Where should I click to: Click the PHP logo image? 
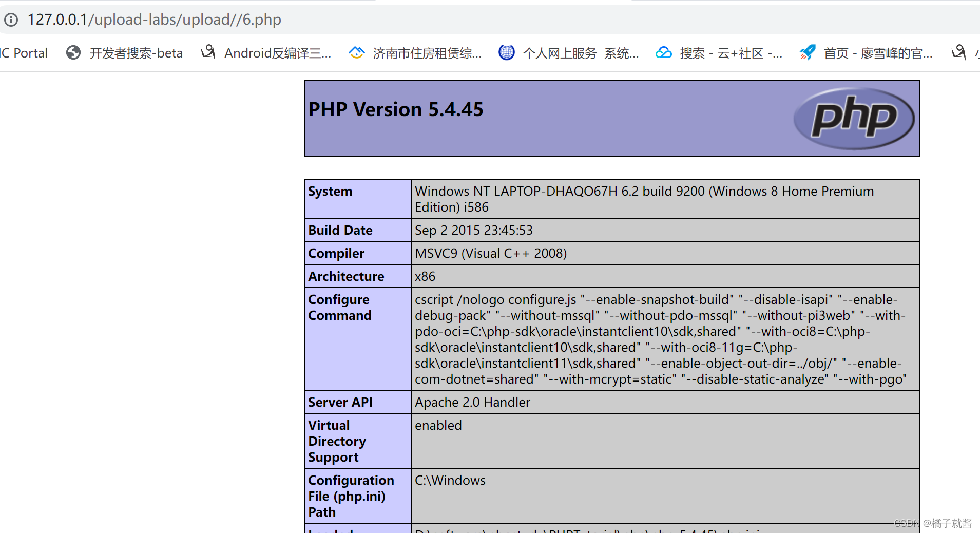pyautogui.click(x=854, y=119)
